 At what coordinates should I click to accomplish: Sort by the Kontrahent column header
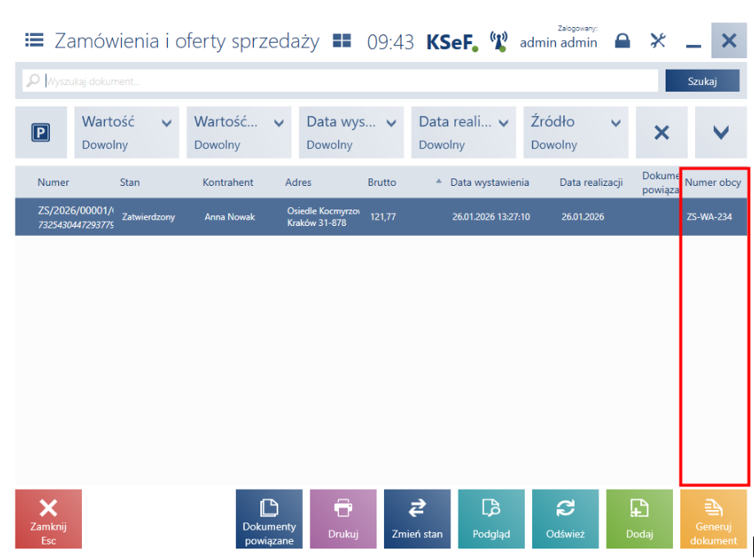tap(228, 183)
